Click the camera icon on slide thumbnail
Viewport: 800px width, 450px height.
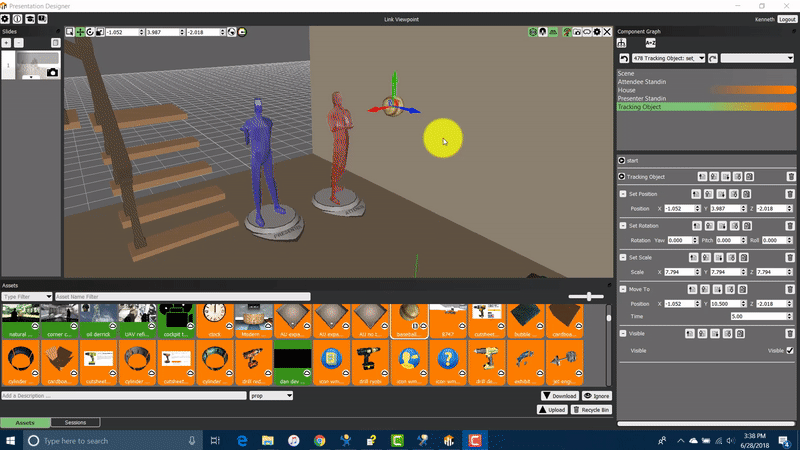[52, 72]
